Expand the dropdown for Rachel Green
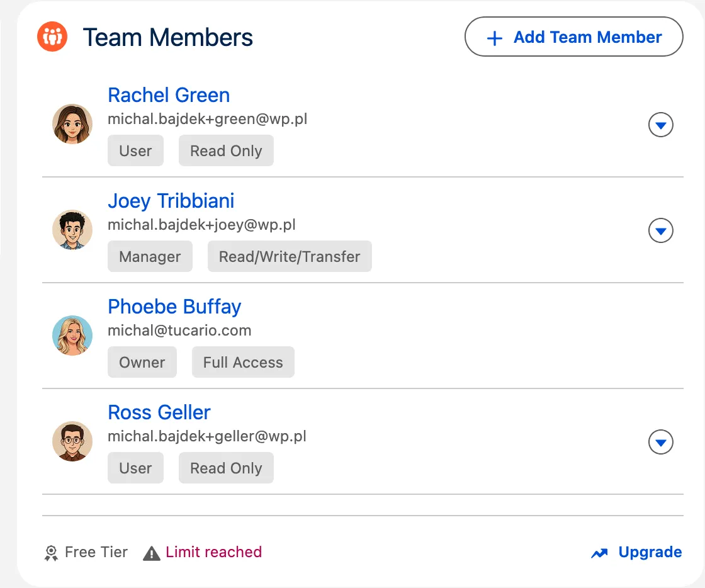Viewport: 705px width, 588px height. pos(660,125)
